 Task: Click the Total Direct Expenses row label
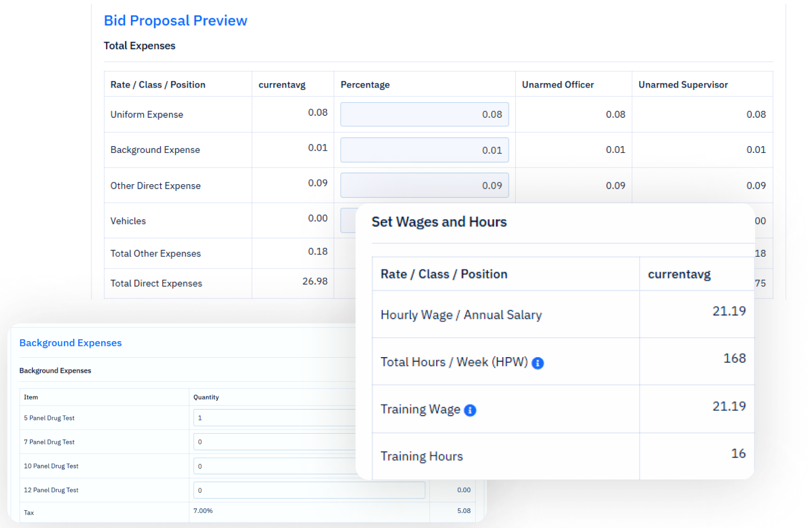point(156,284)
